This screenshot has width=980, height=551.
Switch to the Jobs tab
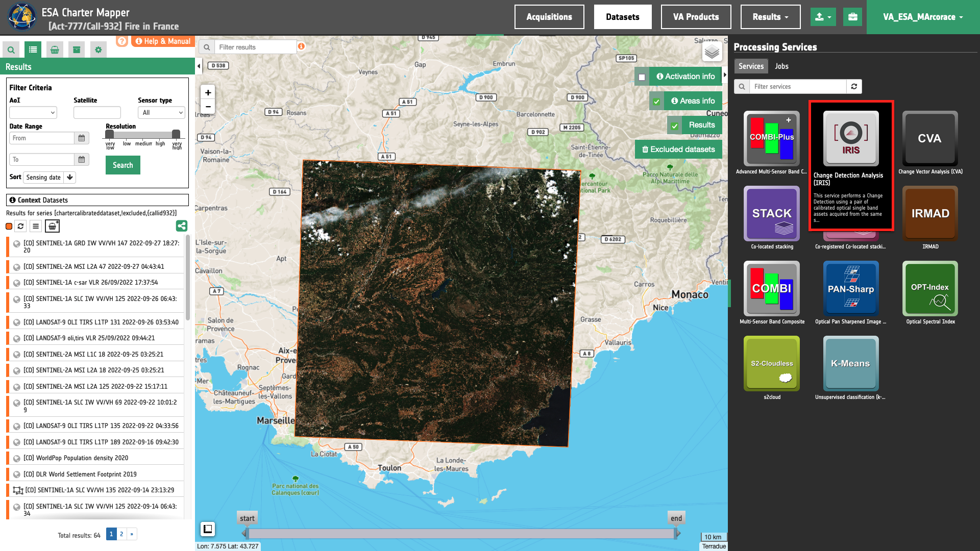click(781, 66)
